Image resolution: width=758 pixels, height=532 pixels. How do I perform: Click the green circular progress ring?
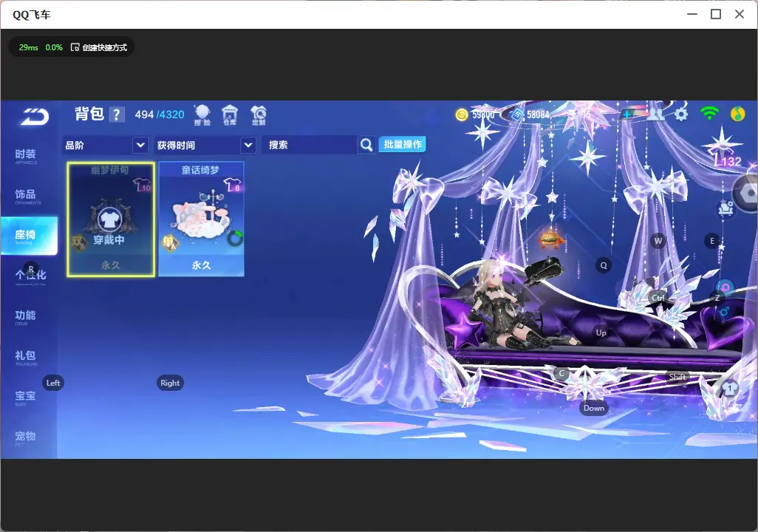(x=235, y=238)
